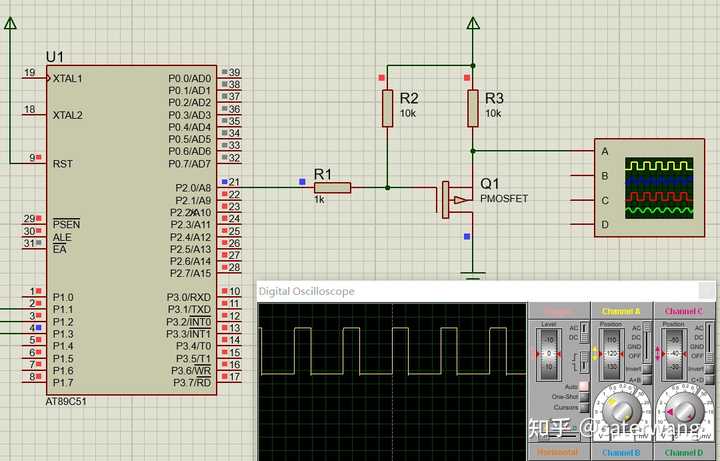This screenshot has width=720, height=461.
Task: Click the PMOSFET Q1 transistor symbol
Action: [454, 199]
